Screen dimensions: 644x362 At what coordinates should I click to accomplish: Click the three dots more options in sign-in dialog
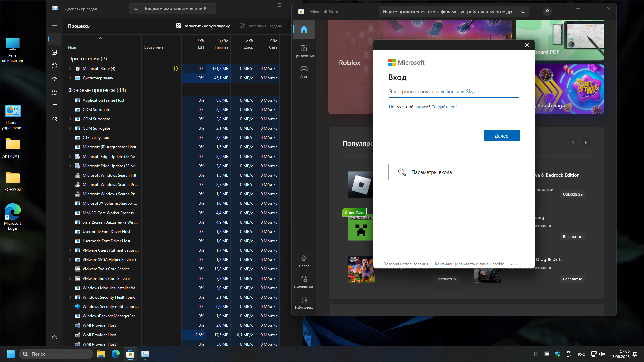[514, 264]
